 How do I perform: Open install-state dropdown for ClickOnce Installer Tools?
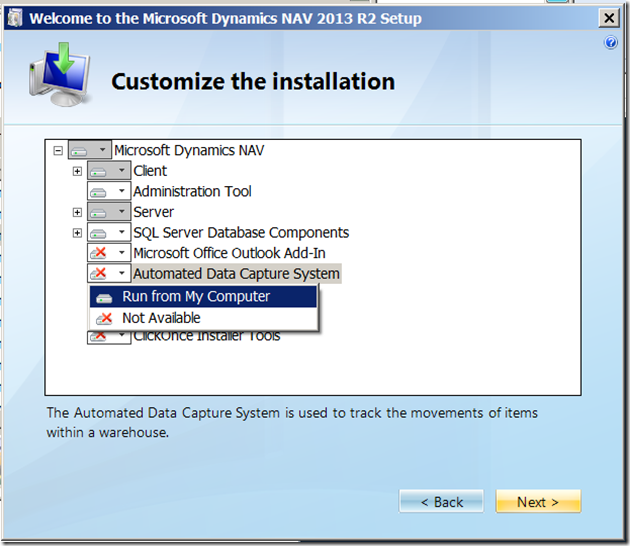pos(109,337)
